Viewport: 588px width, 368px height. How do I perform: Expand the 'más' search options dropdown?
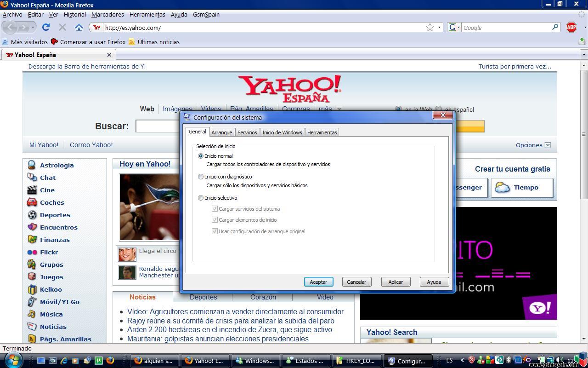(339, 109)
